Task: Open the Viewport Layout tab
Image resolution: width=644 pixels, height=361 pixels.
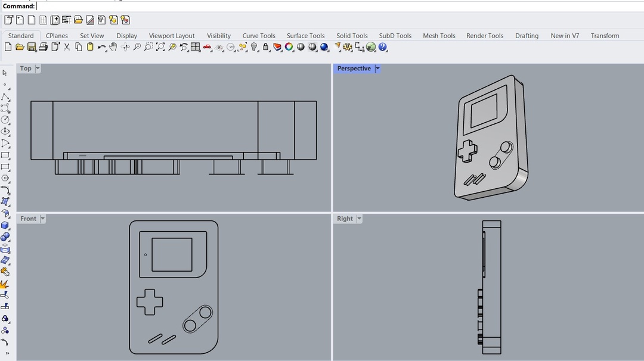Action: [x=172, y=36]
